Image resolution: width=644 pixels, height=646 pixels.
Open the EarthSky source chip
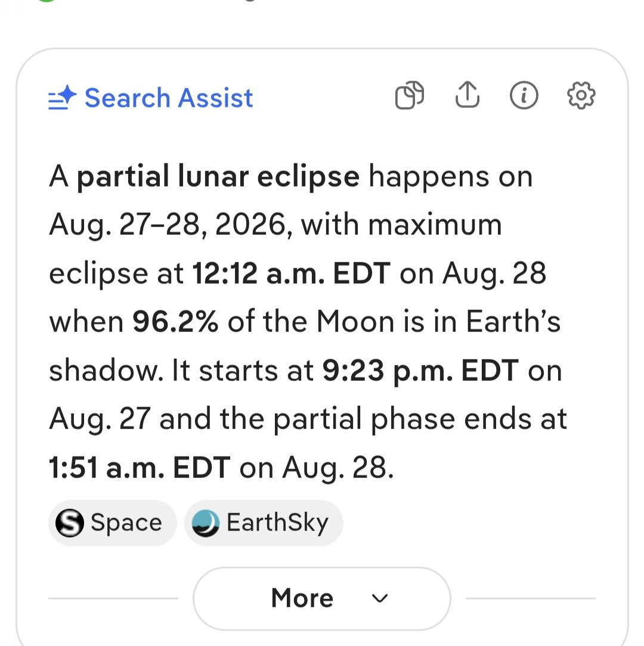[x=264, y=523]
